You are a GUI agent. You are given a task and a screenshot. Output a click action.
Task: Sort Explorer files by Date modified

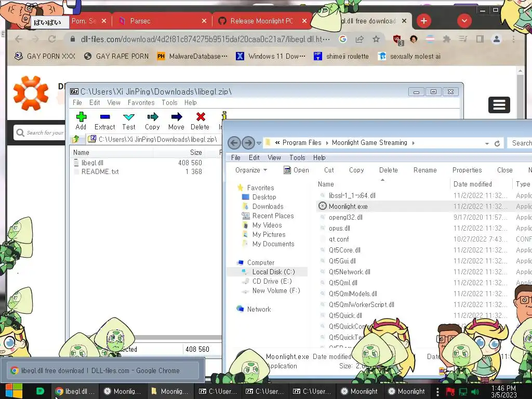473,184
